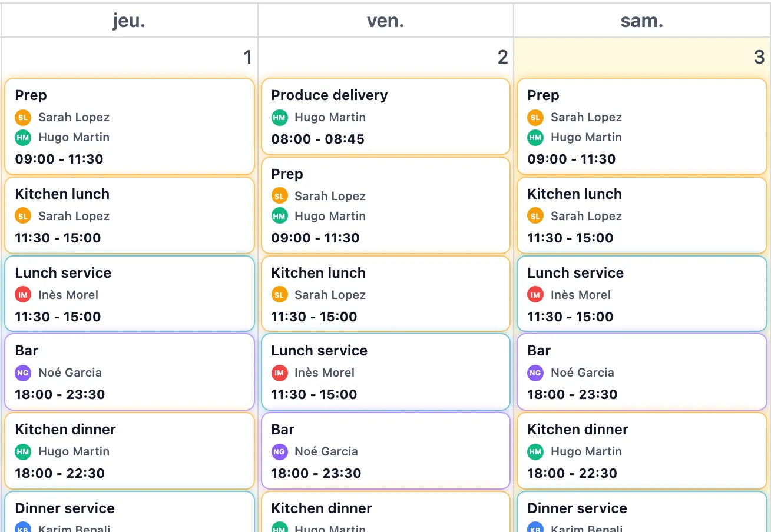Click "Inès Morel" in Saturday's Lunch service
Viewport: 771px width, 532px height.
581,295
